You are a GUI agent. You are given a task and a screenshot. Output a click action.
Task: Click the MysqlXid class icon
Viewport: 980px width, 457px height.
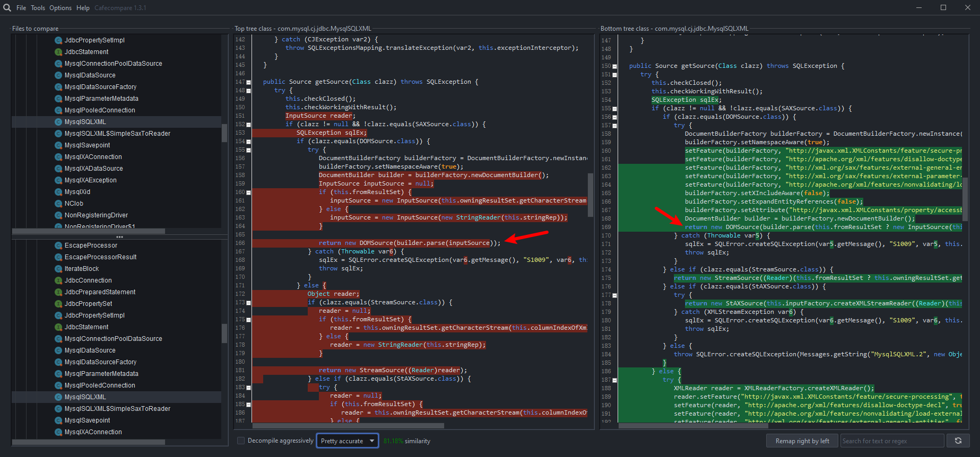tap(58, 192)
